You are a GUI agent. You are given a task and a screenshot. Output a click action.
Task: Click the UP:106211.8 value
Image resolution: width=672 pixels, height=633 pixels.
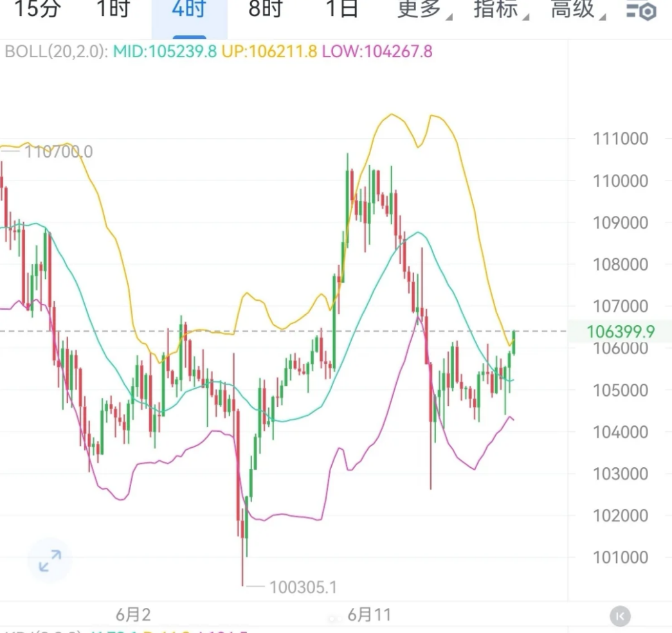269,51
